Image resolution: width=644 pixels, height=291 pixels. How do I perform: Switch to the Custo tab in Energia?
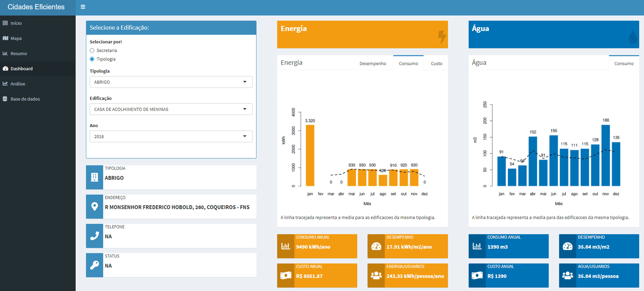(x=436, y=63)
